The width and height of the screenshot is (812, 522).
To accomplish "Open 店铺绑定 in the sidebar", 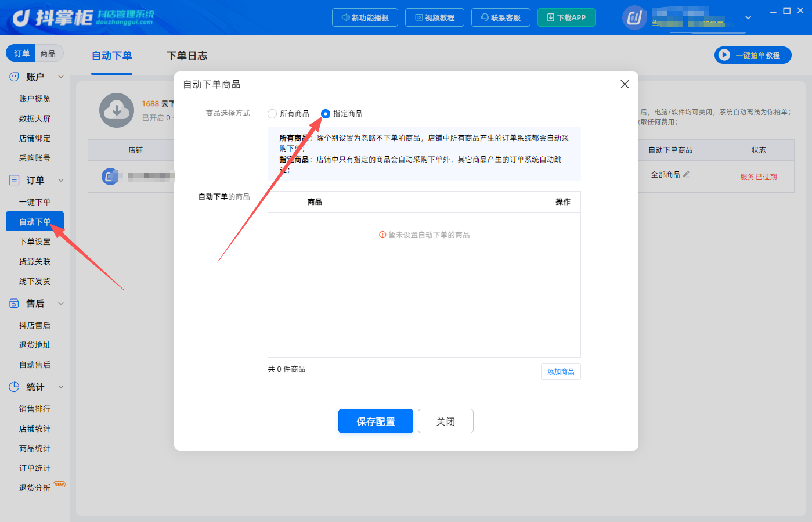I will (35, 138).
